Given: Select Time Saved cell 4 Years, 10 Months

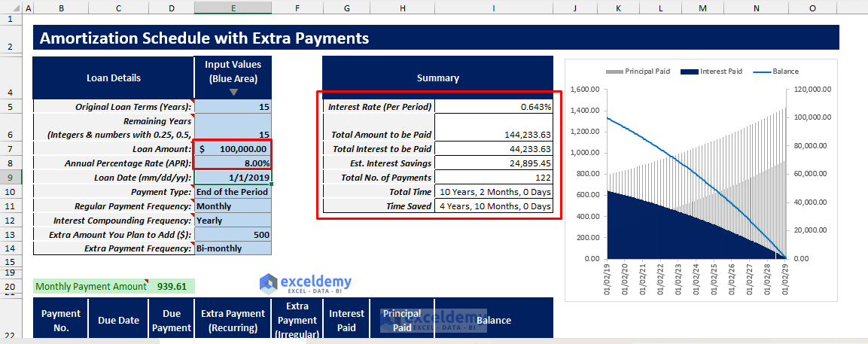Looking at the screenshot, I should pyautogui.click(x=494, y=206).
